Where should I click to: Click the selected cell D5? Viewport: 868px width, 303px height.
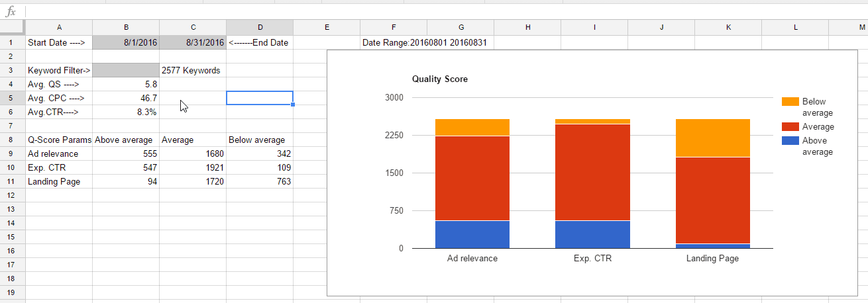pos(260,98)
